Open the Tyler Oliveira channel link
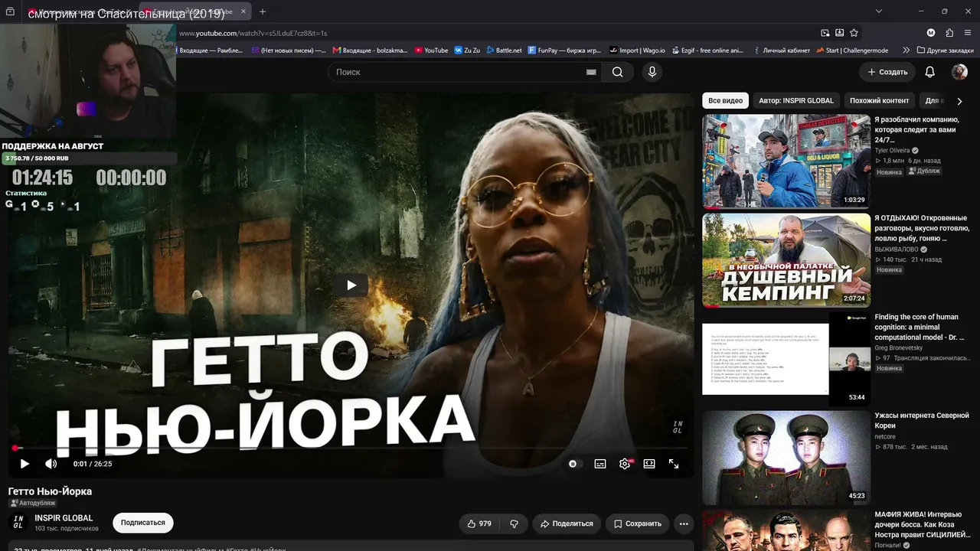 pos(891,151)
